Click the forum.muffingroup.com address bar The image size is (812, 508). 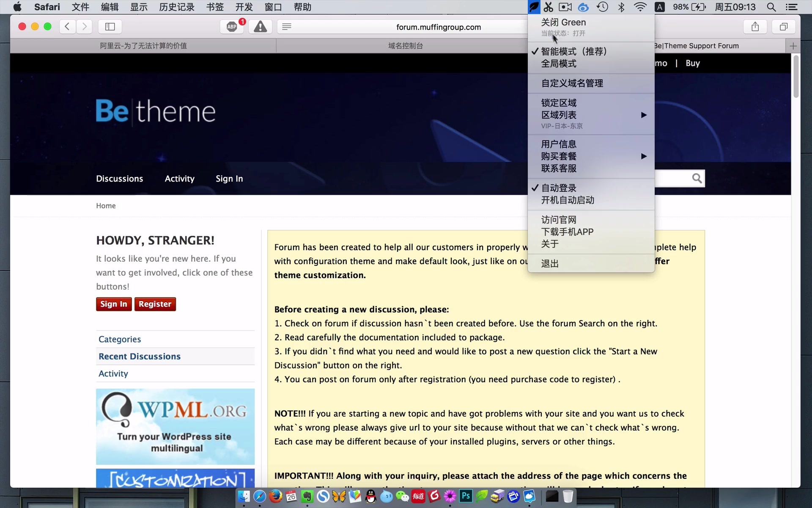(x=438, y=27)
